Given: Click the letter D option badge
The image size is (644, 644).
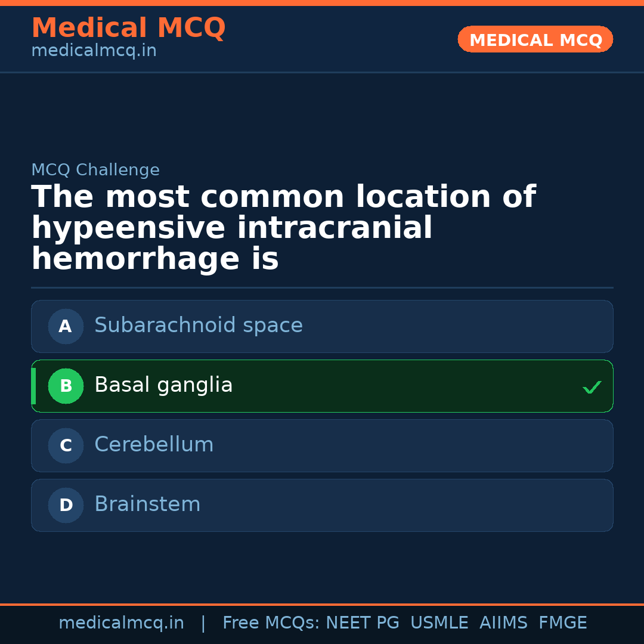Looking at the screenshot, I should [x=66, y=505].
